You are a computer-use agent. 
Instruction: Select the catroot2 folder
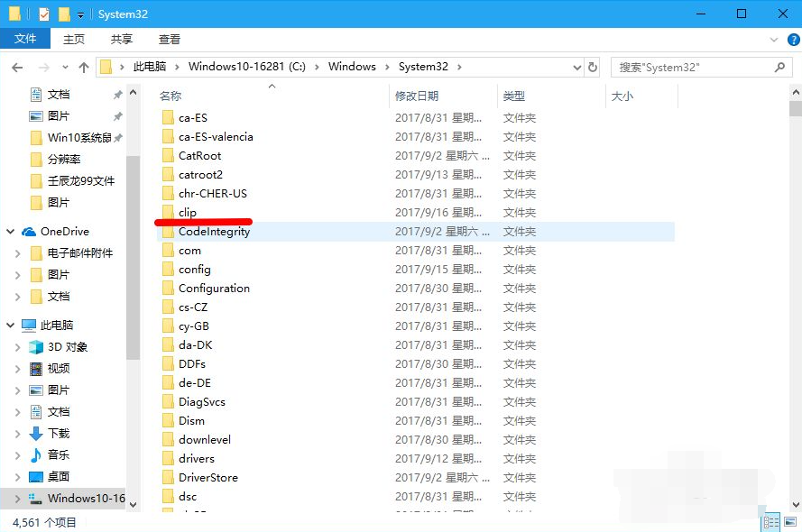[x=200, y=175]
